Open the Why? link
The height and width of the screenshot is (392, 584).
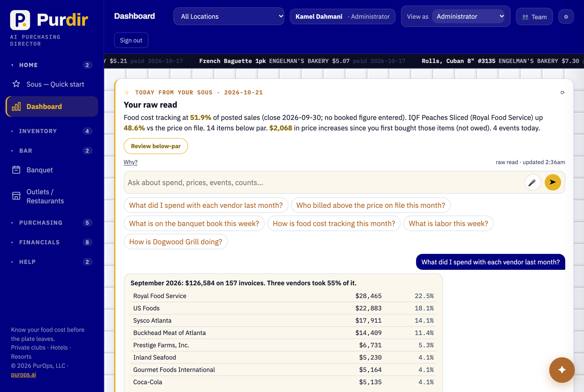(131, 162)
